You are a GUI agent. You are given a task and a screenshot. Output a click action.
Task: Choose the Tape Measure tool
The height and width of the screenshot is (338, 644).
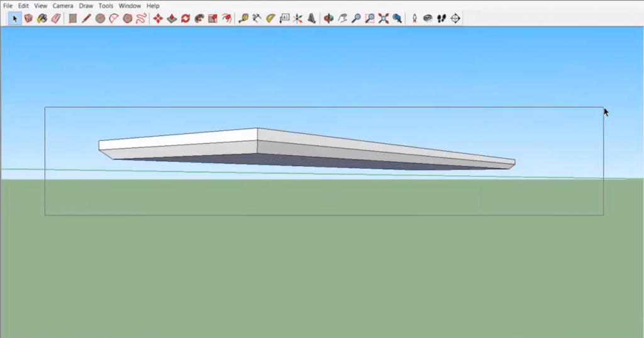pyautogui.click(x=243, y=18)
